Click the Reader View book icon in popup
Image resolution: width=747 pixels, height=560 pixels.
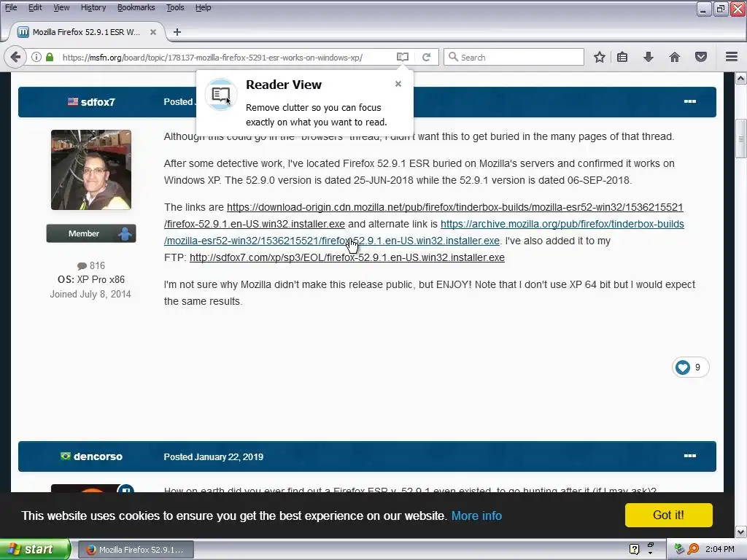click(220, 94)
